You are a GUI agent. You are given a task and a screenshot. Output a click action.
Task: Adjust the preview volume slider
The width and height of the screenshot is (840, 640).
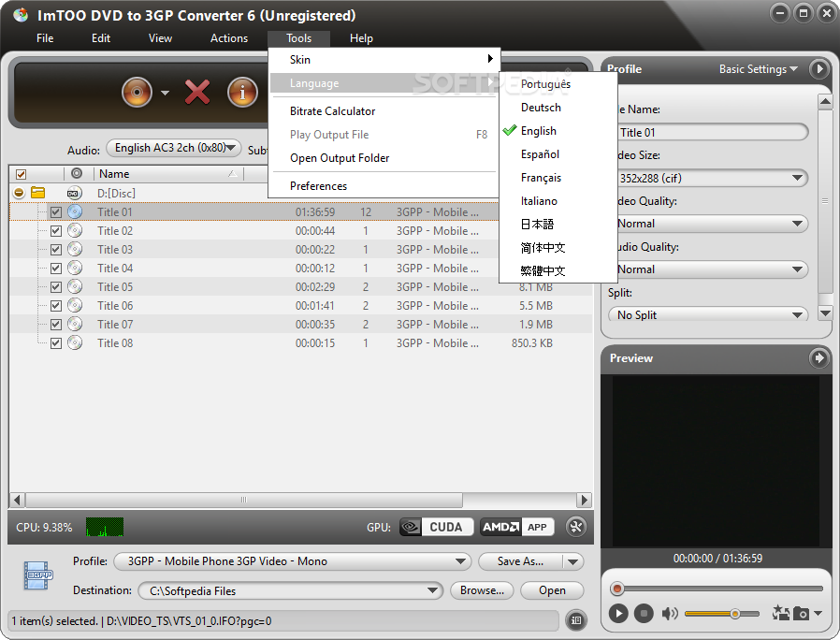721,613
